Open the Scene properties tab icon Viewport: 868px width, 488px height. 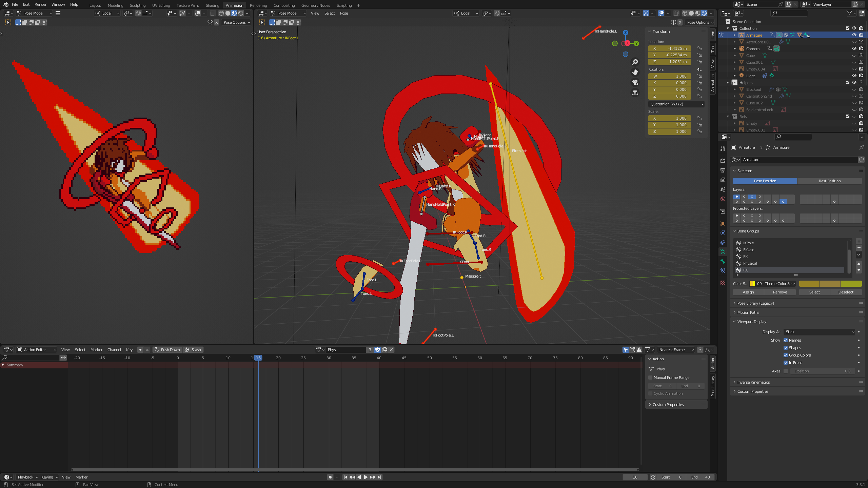723,189
